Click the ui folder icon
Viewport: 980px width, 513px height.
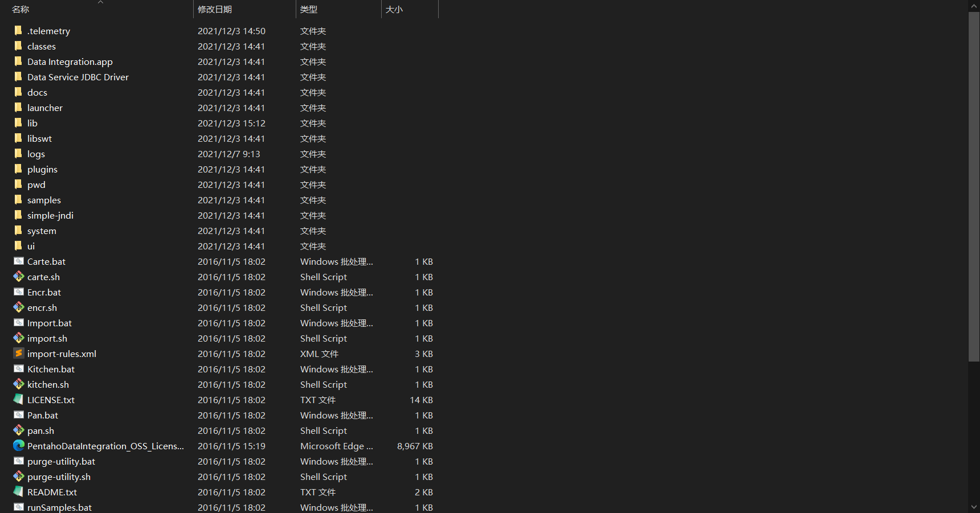tap(18, 245)
